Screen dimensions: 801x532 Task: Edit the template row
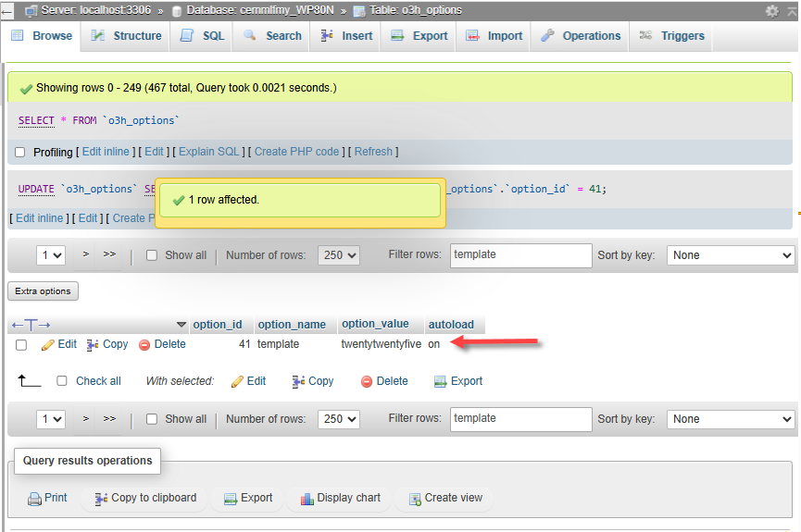pyautogui.click(x=59, y=344)
